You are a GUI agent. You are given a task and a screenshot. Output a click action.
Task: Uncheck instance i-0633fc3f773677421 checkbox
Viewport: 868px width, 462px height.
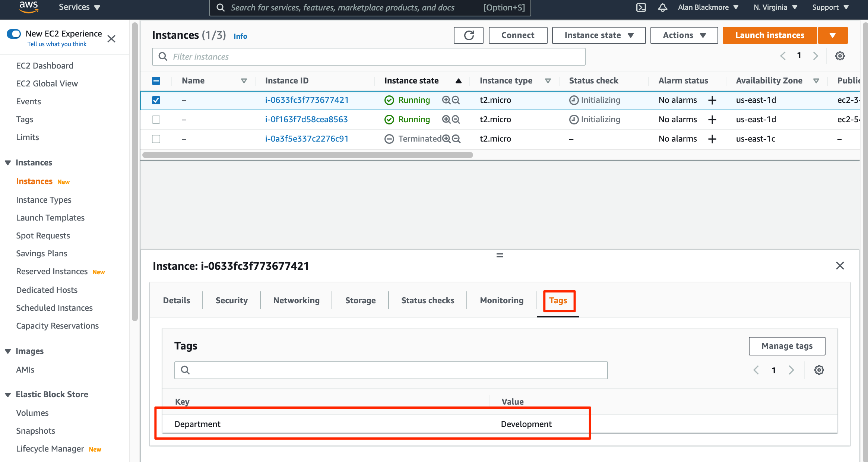click(x=156, y=100)
